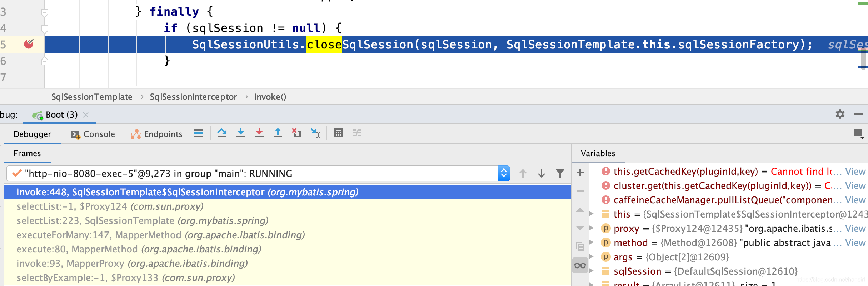This screenshot has width=868, height=286.
Task: Hide the debug tool window
Action: tap(859, 114)
